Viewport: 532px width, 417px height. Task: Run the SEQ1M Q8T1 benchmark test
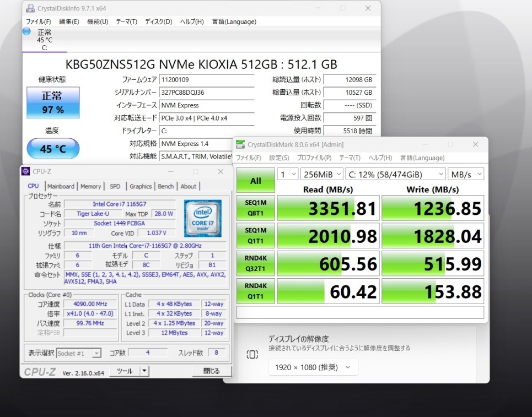256,208
